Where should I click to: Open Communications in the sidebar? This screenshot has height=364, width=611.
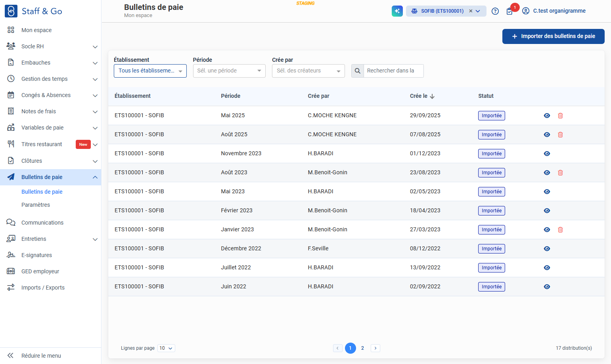coord(50,223)
